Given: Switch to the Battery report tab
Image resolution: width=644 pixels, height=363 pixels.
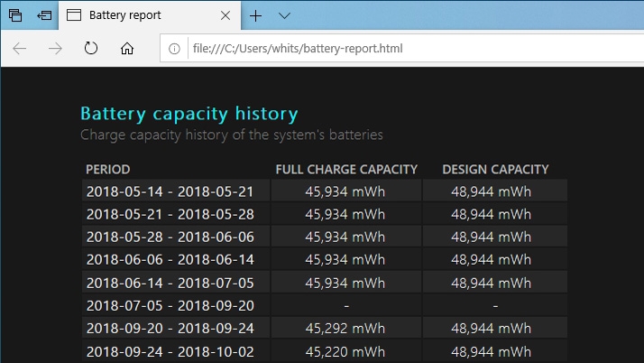Looking at the screenshot, I should (137, 15).
